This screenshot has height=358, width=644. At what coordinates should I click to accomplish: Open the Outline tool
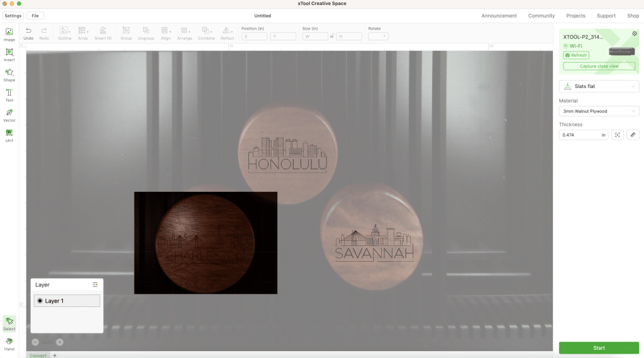[65, 33]
